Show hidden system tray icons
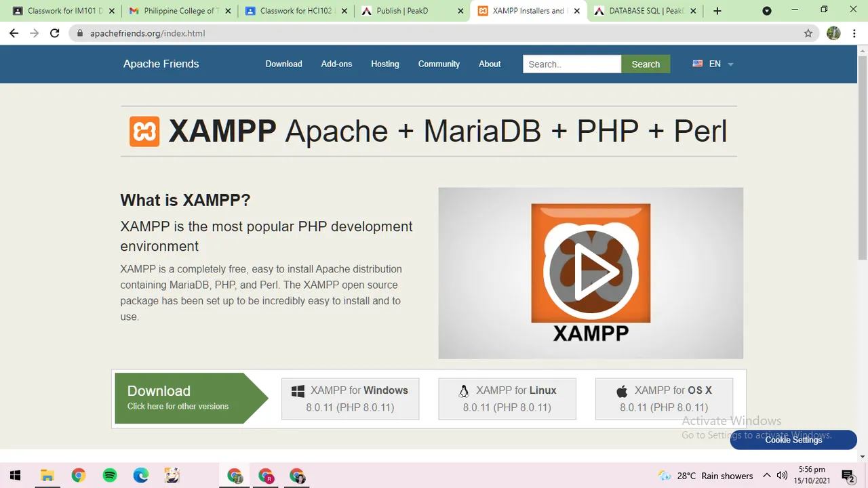Screen dimensions: 868x488 (x=767, y=476)
